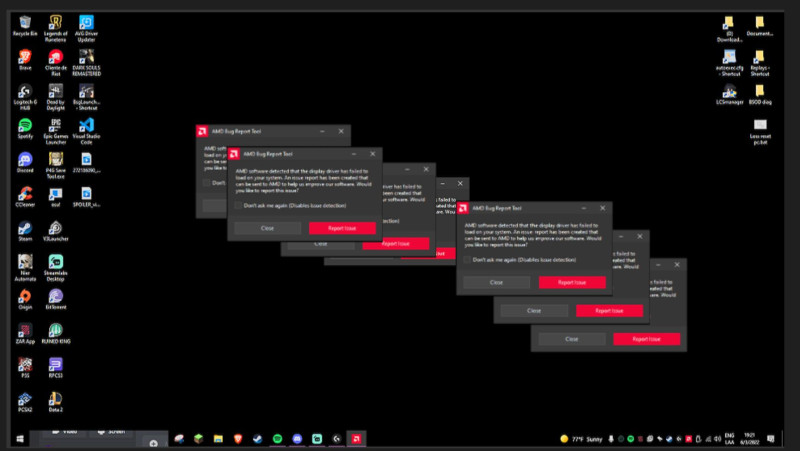Open the P4G Save Tool.exe icon
Screen dimensions: 800x451
(x=56, y=165)
